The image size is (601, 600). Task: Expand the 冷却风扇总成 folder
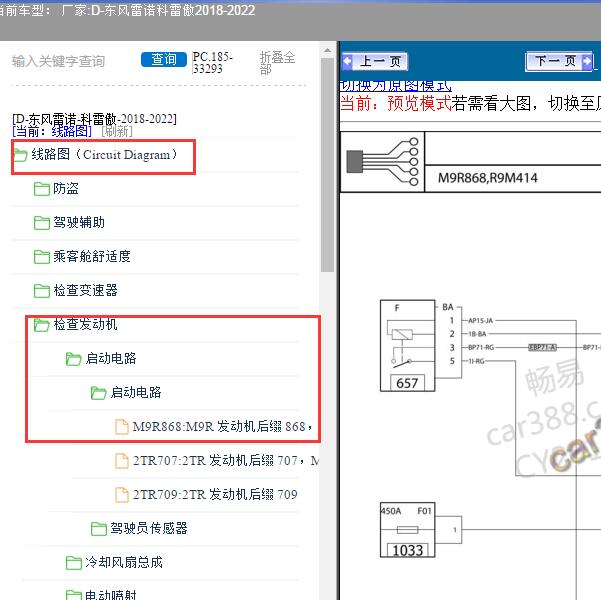coord(124,562)
